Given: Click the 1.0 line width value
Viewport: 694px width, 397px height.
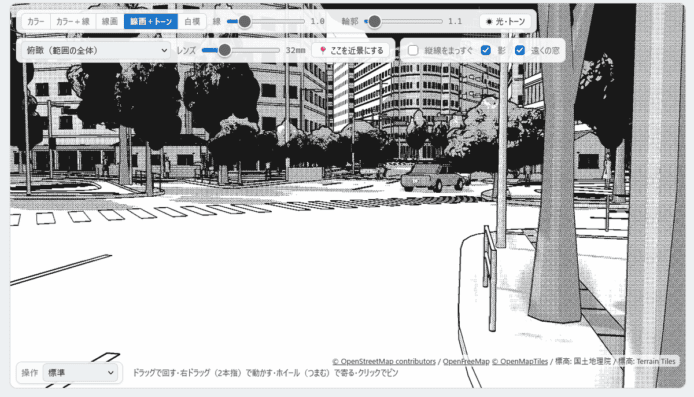Looking at the screenshot, I should coord(317,21).
